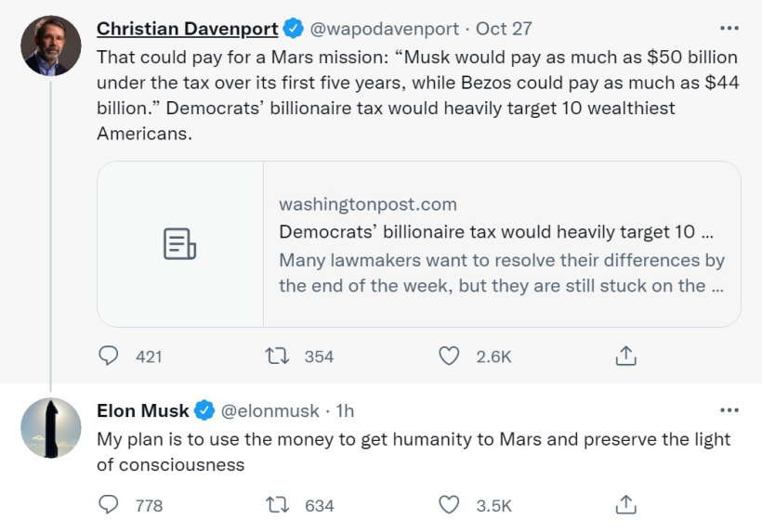Open more options on Musk's tweet
This screenshot has height=532, width=762.
click(729, 409)
